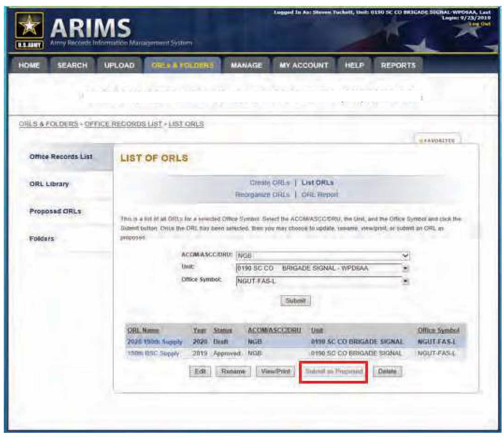Image resolution: width=504 pixels, height=437 pixels.
Task: Click the 2020 year cell
Action: click(x=200, y=342)
